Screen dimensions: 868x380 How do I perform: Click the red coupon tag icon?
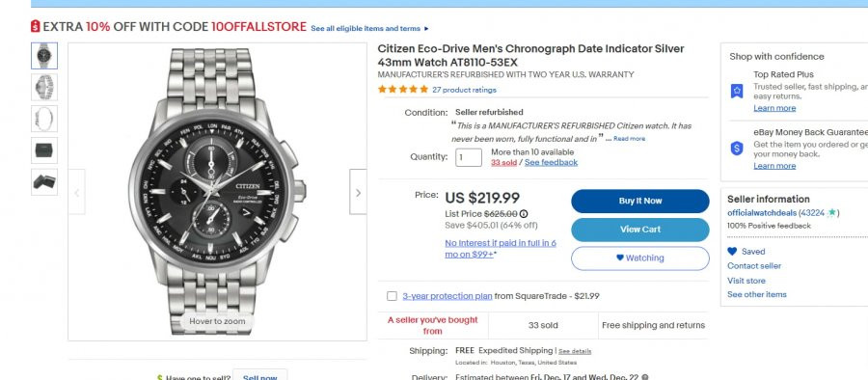click(x=36, y=26)
